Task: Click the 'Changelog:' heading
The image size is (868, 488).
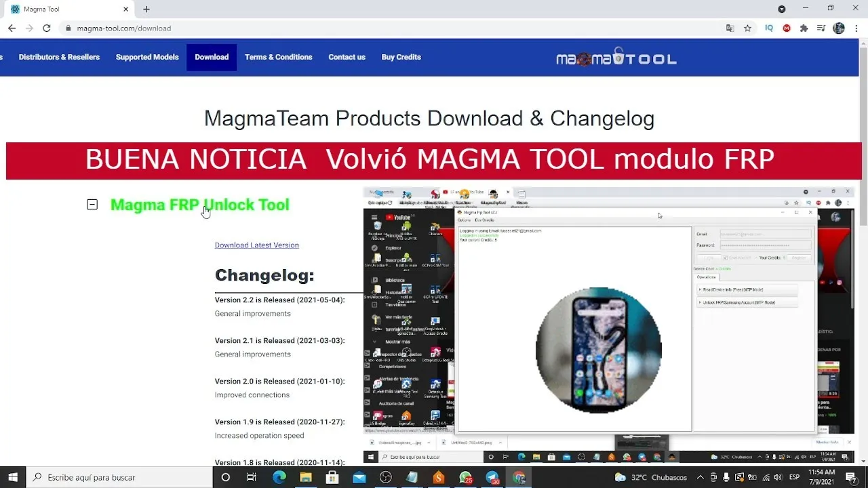Action: pos(264,275)
